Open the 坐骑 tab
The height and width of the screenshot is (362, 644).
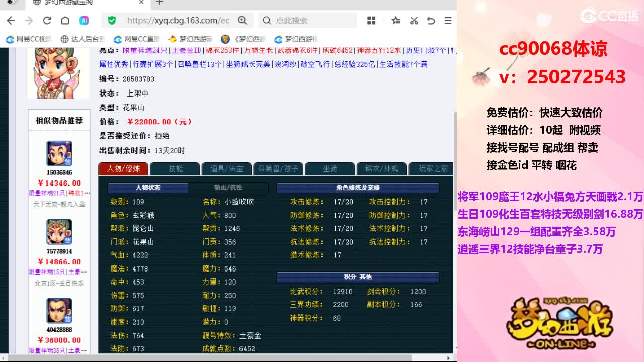(330, 169)
